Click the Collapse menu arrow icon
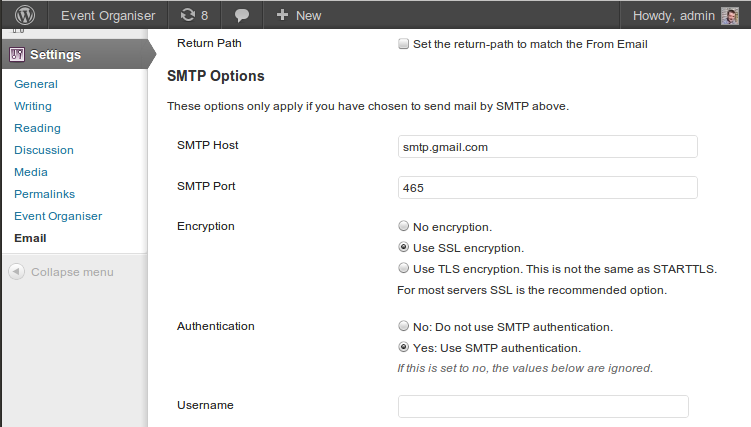 [16, 272]
